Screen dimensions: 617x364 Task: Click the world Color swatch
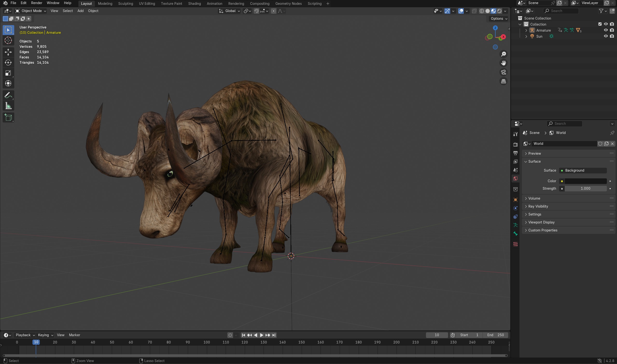tap(585, 181)
